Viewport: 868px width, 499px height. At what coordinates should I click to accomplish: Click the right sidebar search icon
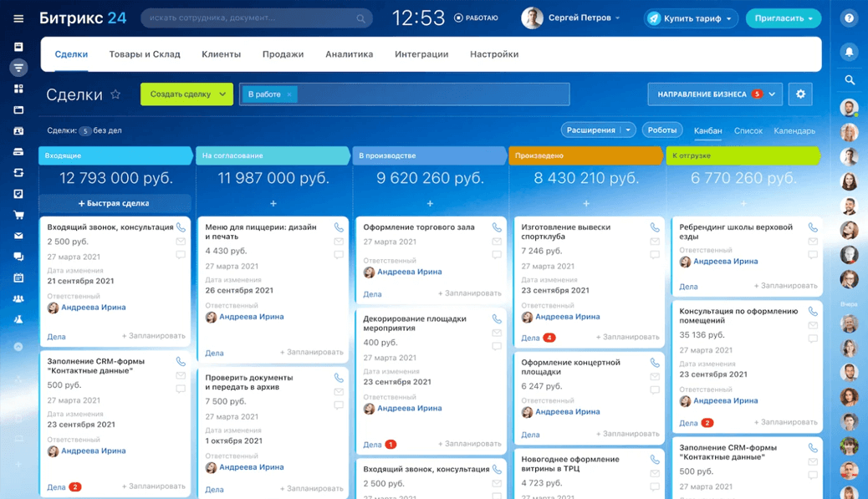click(850, 80)
